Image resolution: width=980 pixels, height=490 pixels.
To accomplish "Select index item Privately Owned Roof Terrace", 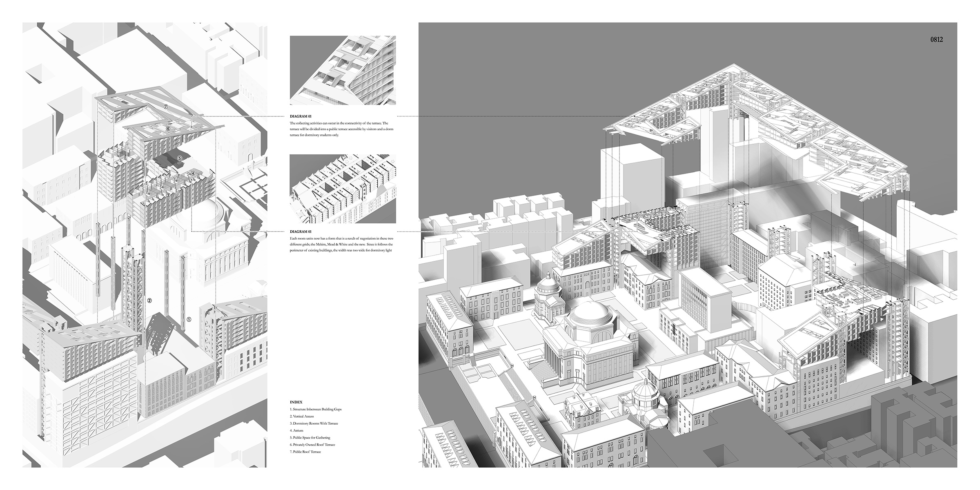I will coord(312,445).
